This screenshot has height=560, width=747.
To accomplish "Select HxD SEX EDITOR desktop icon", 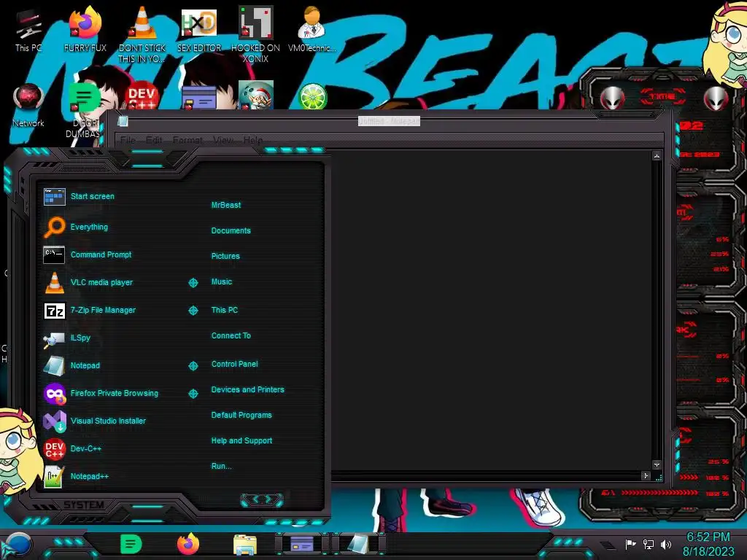I will coord(199,29).
